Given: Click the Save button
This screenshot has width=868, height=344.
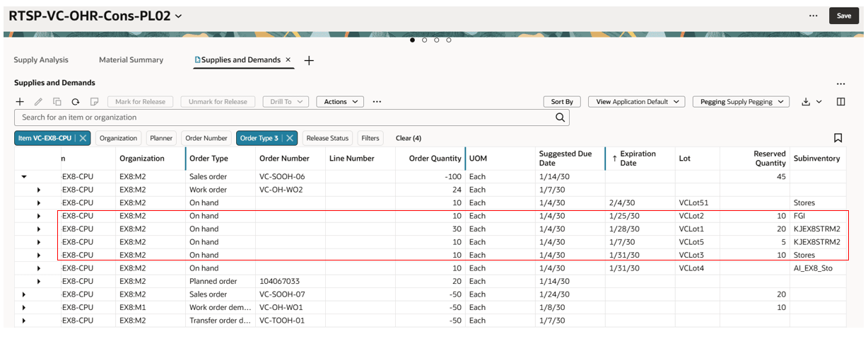Looking at the screenshot, I should (x=844, y=16).
